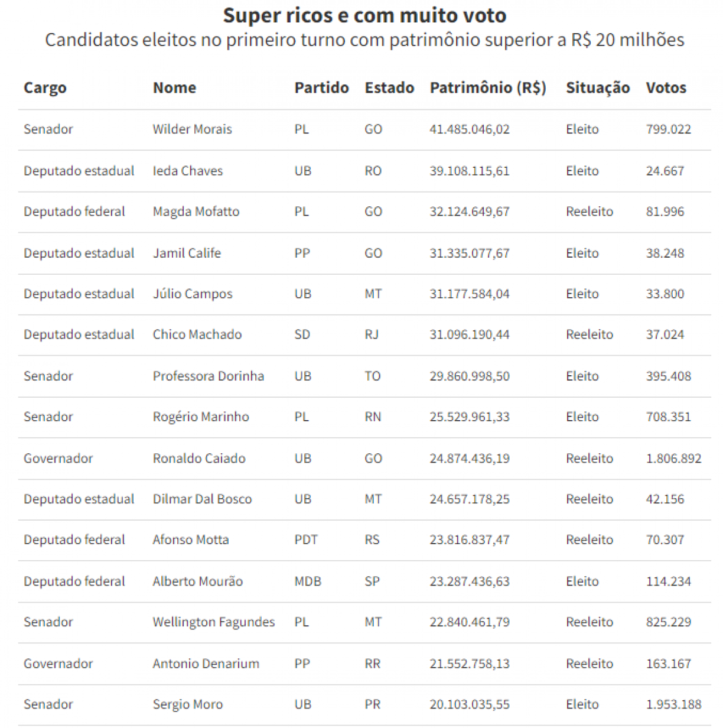
Task: Click the Alberto Mourão party MDB cell
Action: (x=308, y=581)
